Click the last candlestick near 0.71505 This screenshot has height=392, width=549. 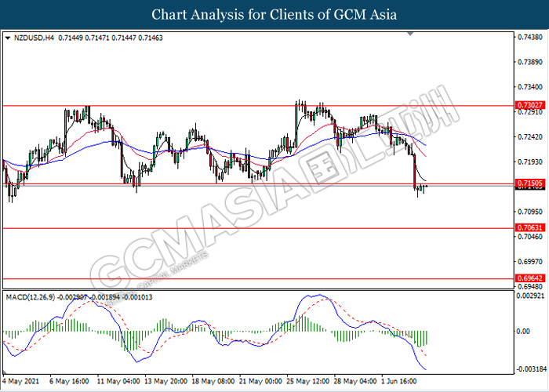[x=426, y=187]
